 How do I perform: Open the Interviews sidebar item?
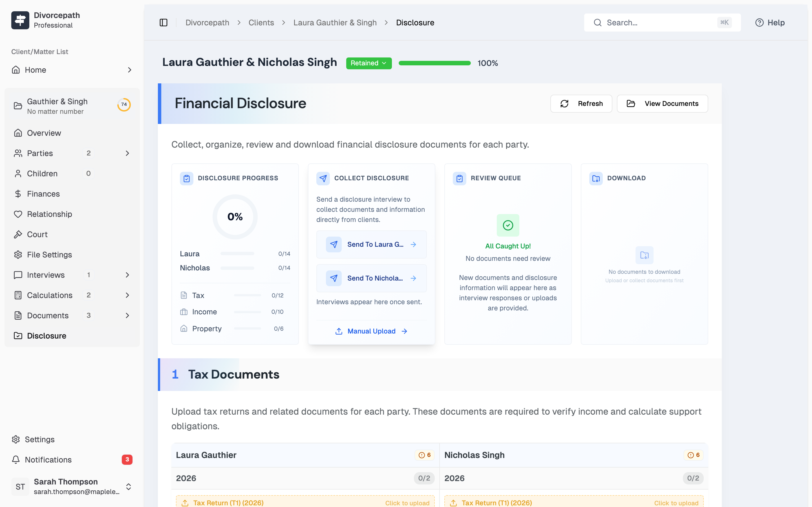point(45,275)
